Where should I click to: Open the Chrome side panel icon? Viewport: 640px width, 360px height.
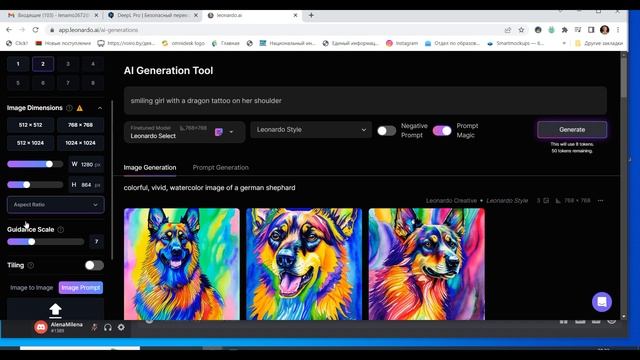(x=591, y=30)
